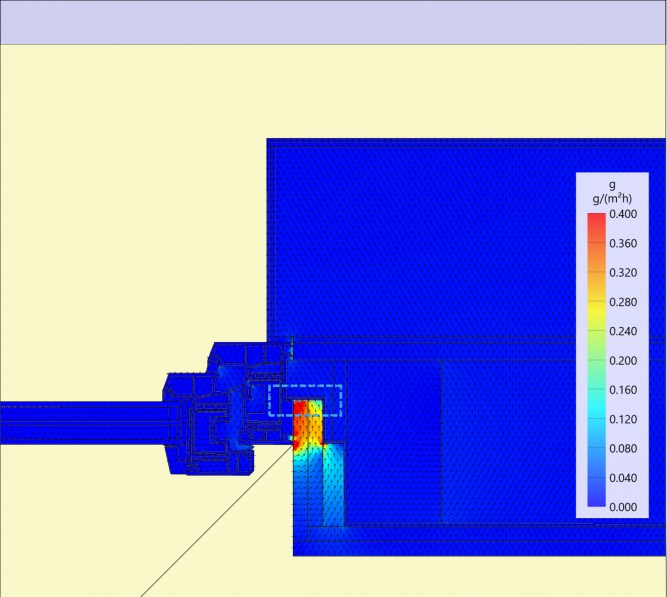The height and width of the screenshot is (597, 667).
Task: Click the 0.400 legend maximum value
Action: click(623, 214)
